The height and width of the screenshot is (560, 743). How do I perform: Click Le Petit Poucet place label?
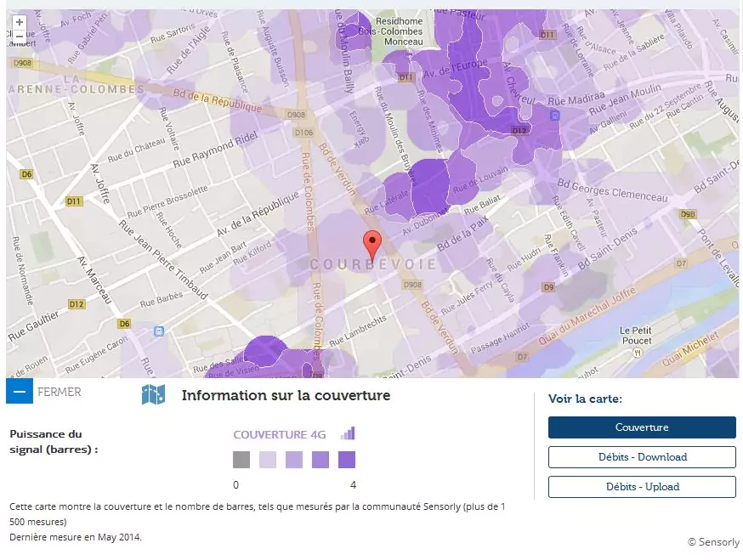[x=635, y=335]
